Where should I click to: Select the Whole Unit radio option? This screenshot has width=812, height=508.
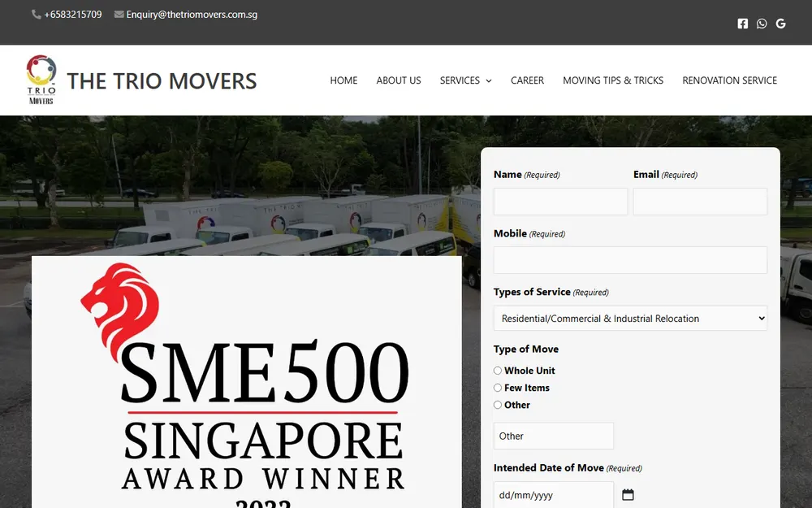(x=498, y=371)
